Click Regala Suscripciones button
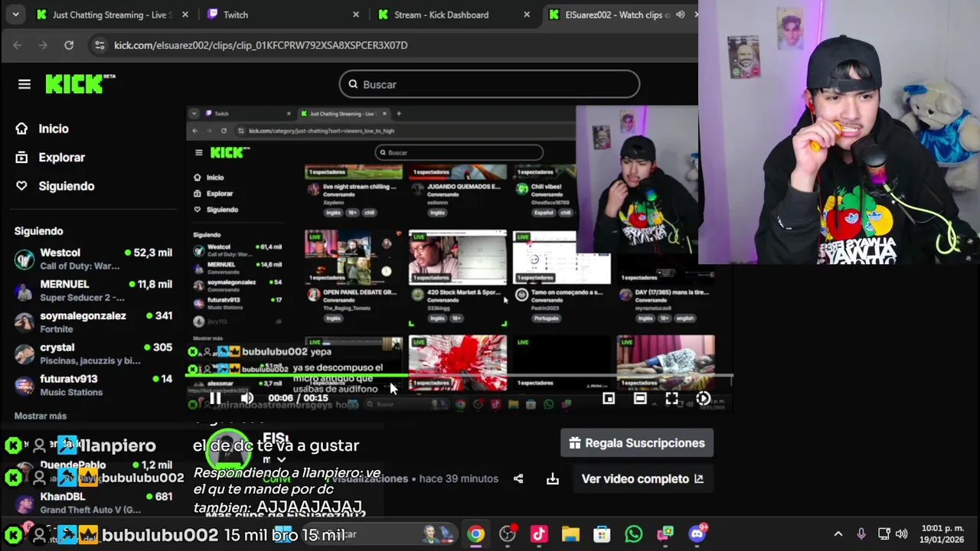The height and width of the screenshot is (551, 980). click(x=637, y=443)
